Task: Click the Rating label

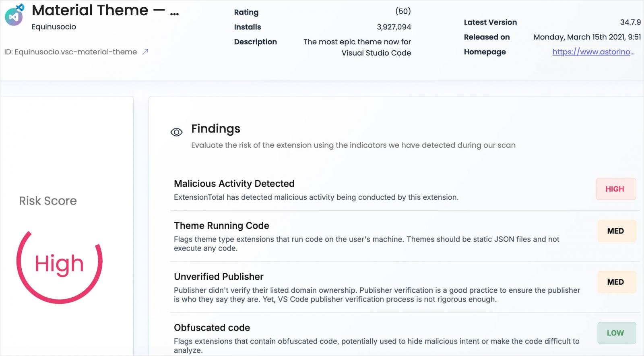Action: point(246,12)
